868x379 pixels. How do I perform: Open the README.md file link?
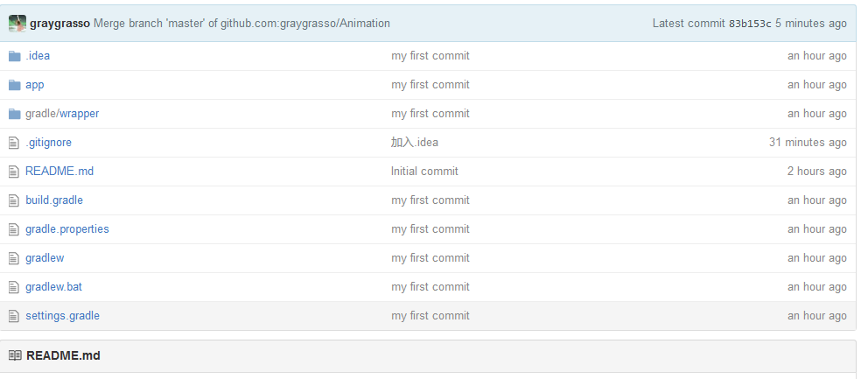[59, 171]
